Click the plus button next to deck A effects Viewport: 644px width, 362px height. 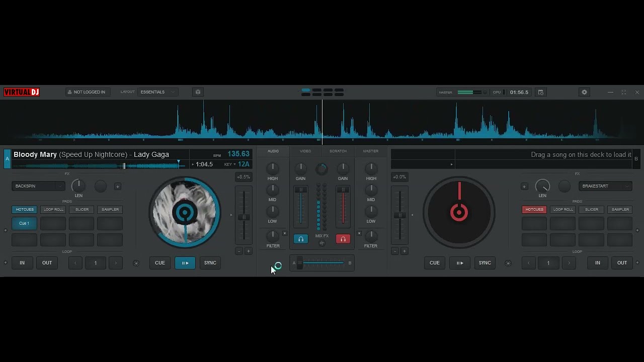118,187
